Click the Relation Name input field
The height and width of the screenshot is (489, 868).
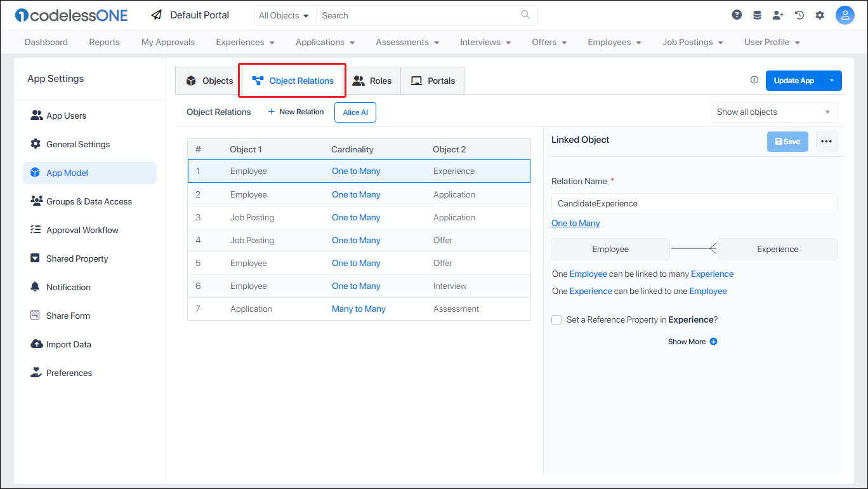[694, 203]
